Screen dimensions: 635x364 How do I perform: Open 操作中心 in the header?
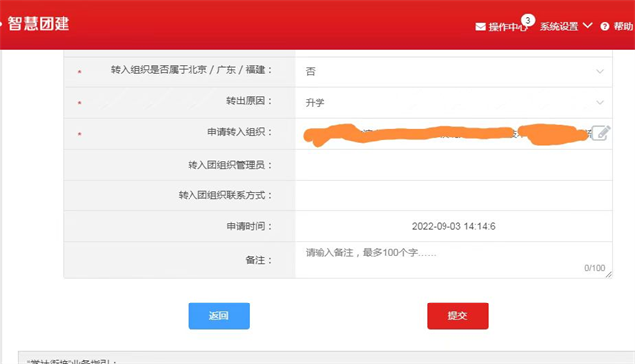pos(508,27)
